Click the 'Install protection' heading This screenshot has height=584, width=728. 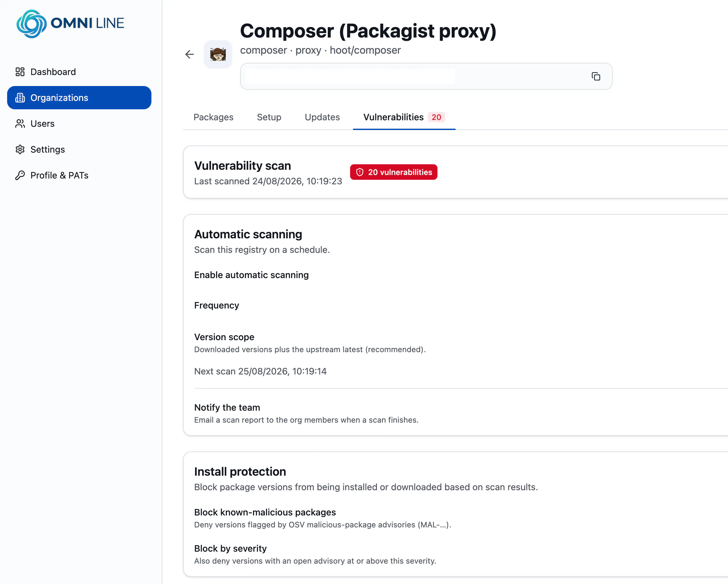pyautogui.click(x=240, y=472)
